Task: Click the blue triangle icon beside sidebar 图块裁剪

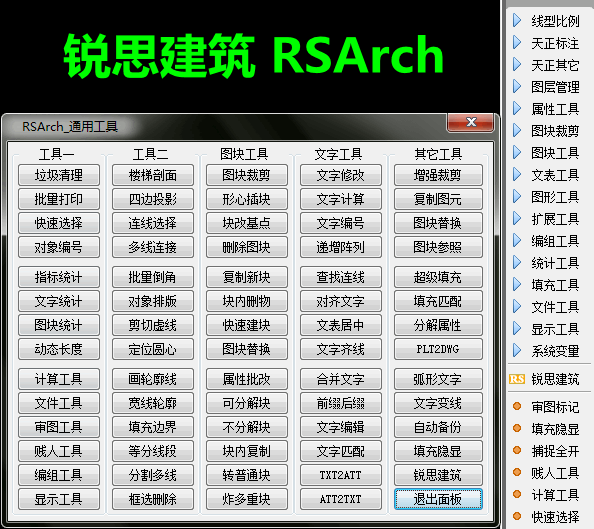Action: tap(517, 130)
